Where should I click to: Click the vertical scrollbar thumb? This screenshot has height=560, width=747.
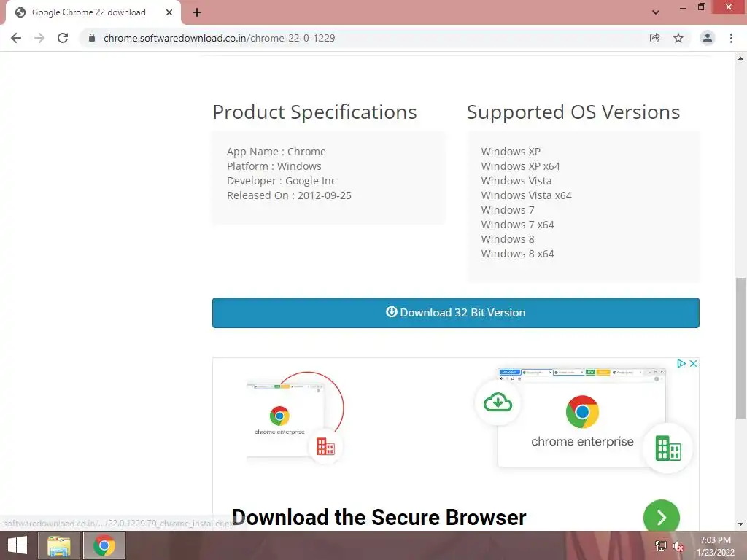pyautogui.click(x=740, y=348)
